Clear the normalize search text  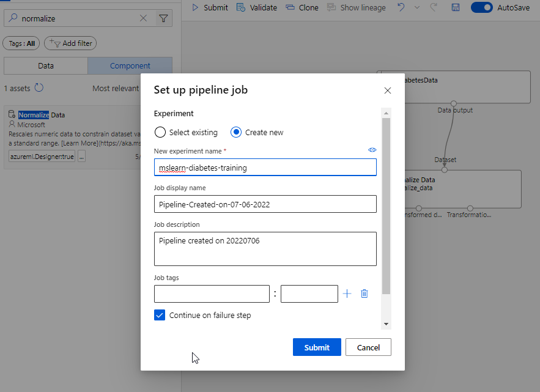click(143, 18)
